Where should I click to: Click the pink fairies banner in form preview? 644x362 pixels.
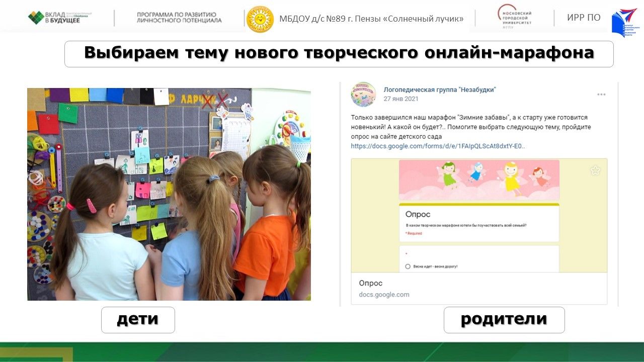[478, 179]
